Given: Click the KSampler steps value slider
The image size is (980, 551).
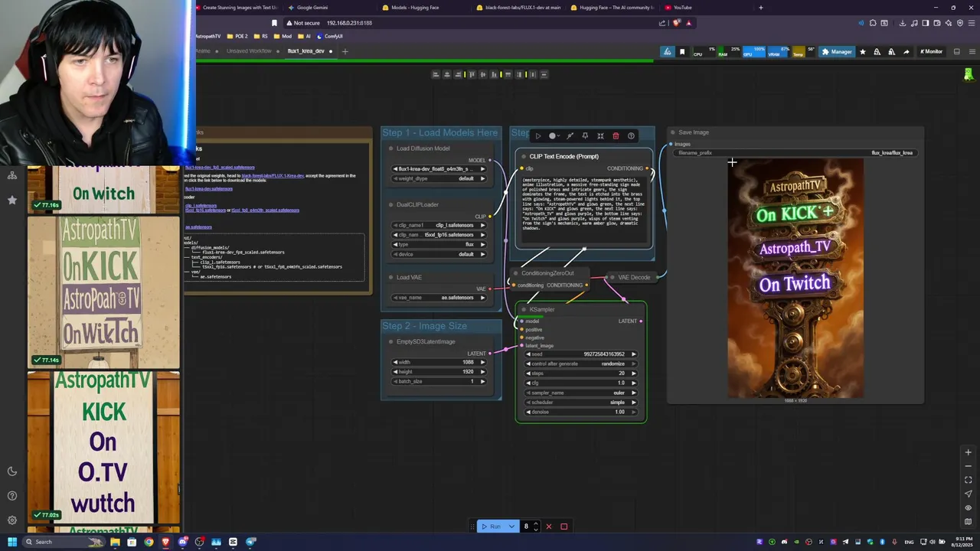Looking at the screenshot, I should [581, 373].
